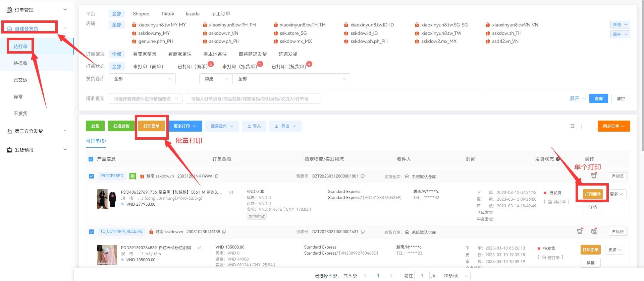Open the pink bathrobe product thumbnail
The height and width of the screenshot is (281, 644).
107,255
